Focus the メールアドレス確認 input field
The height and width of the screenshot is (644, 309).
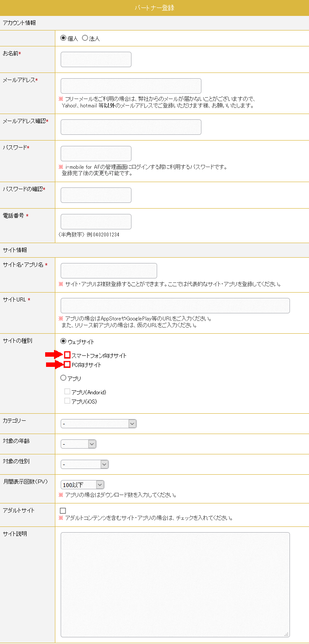pos(131,127)
